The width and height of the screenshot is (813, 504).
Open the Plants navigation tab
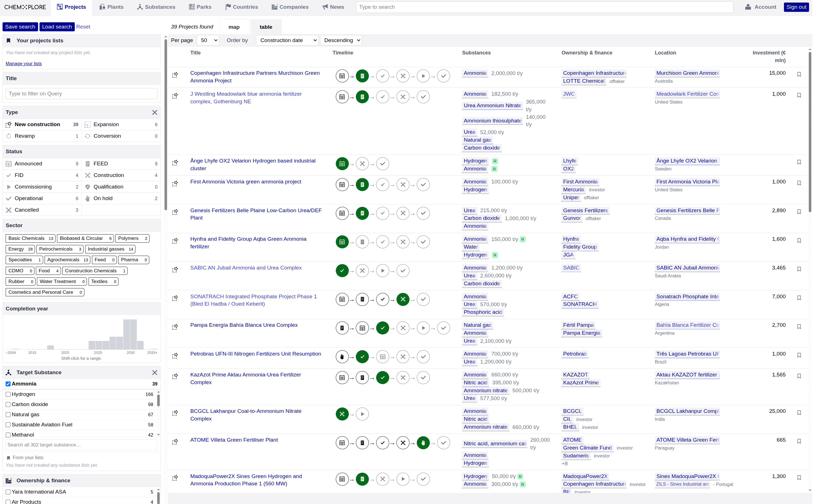111,7
